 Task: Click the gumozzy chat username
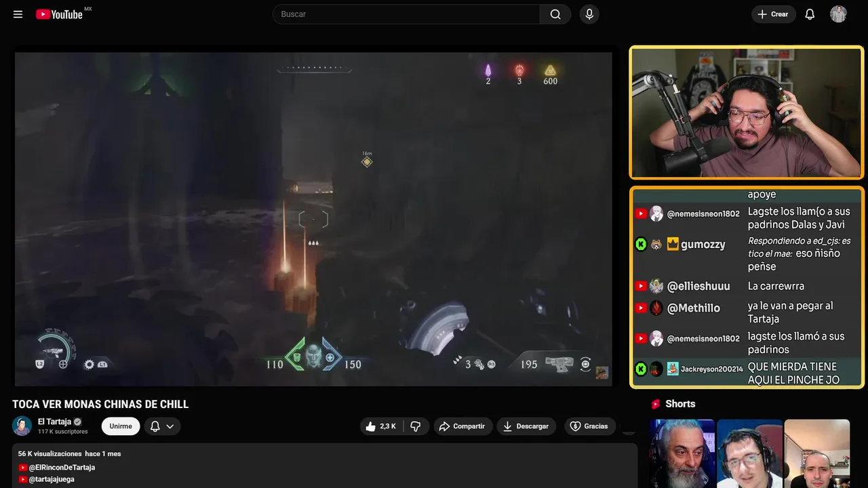703,244
